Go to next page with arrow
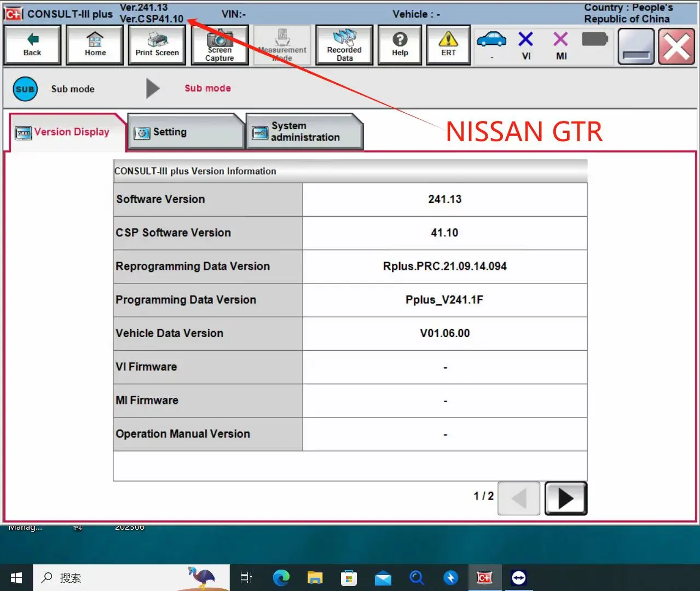The width and height of the screenshot is (700, 591). pyautogui.click(x=566, y=499)
